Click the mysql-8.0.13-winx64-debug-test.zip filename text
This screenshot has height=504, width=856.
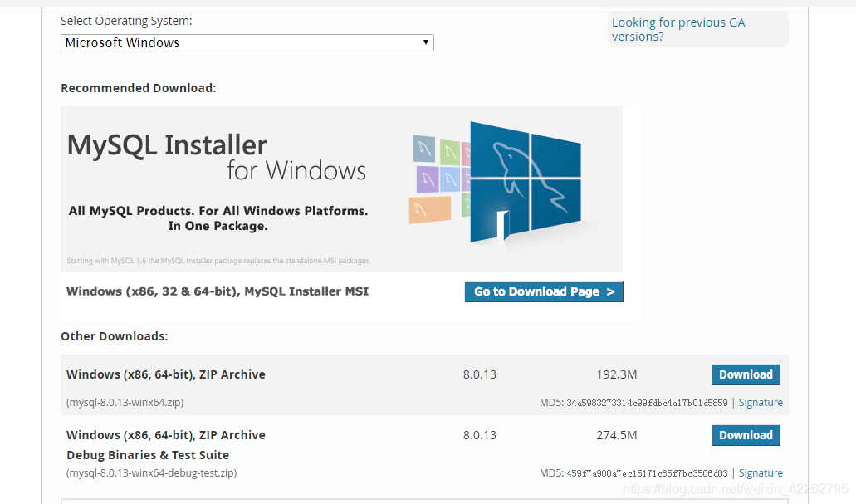(152, 473)
